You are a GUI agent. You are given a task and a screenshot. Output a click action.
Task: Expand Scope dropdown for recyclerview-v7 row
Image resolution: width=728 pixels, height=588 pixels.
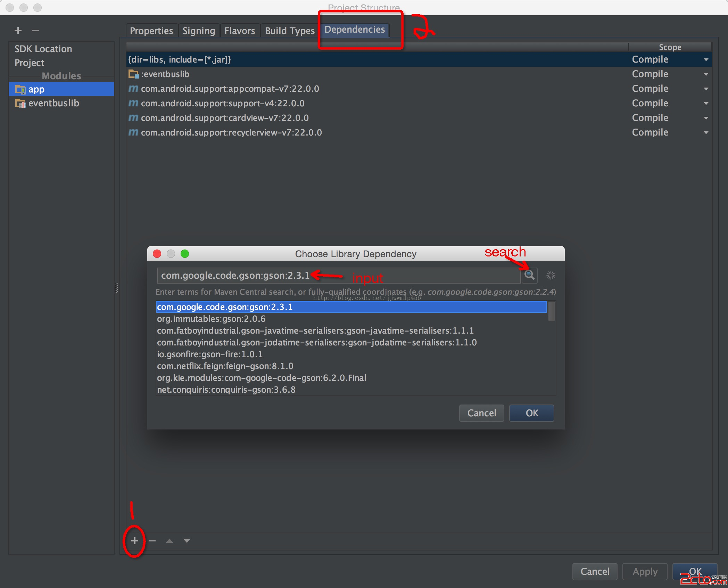[706, 133]
